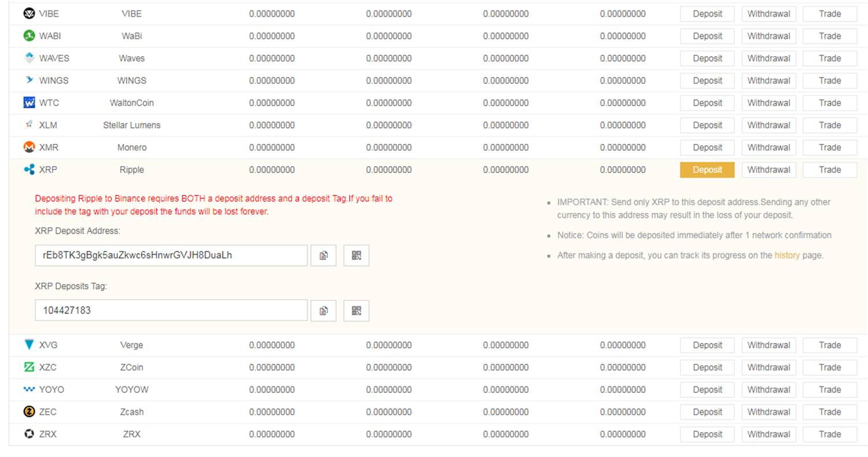Click the '1 network confirmation' notice text

[x=694, y=235]
